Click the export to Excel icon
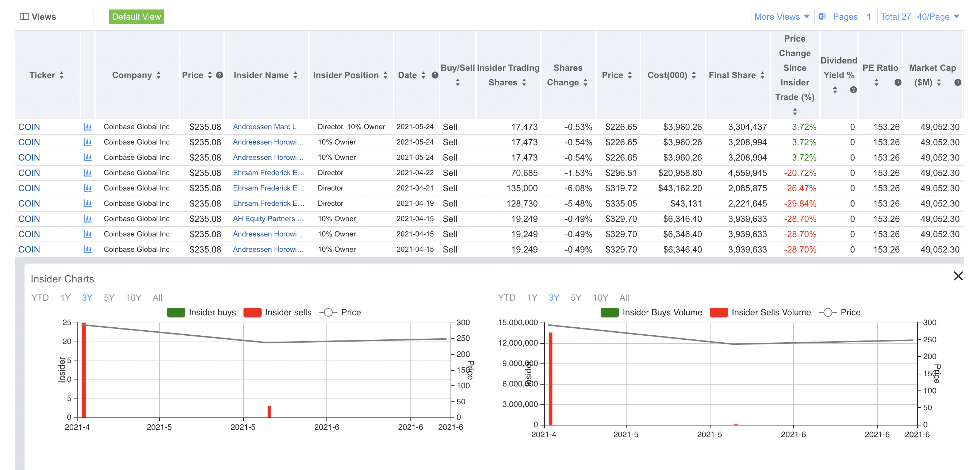Viewport: 980px width, 470px height. (x=822, y=17)
